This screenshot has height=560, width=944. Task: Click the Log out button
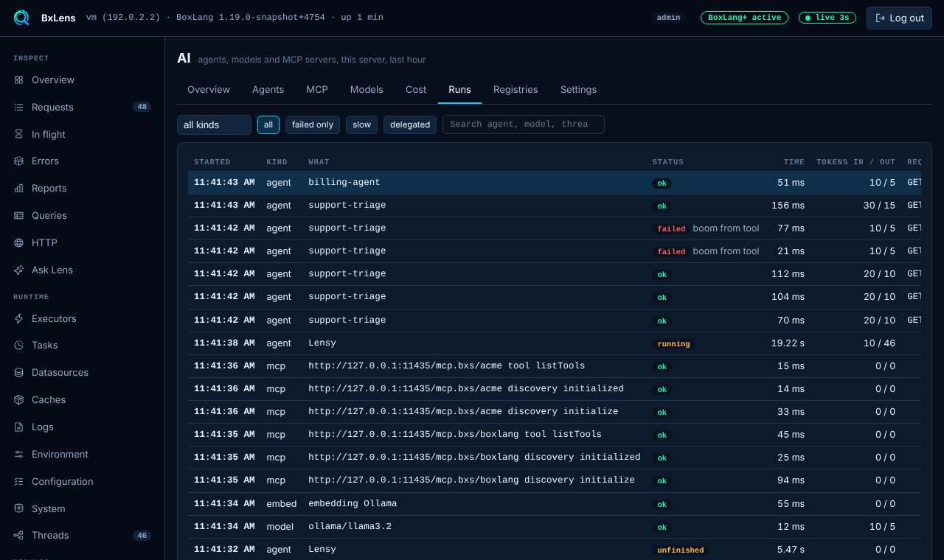[899, 18]
